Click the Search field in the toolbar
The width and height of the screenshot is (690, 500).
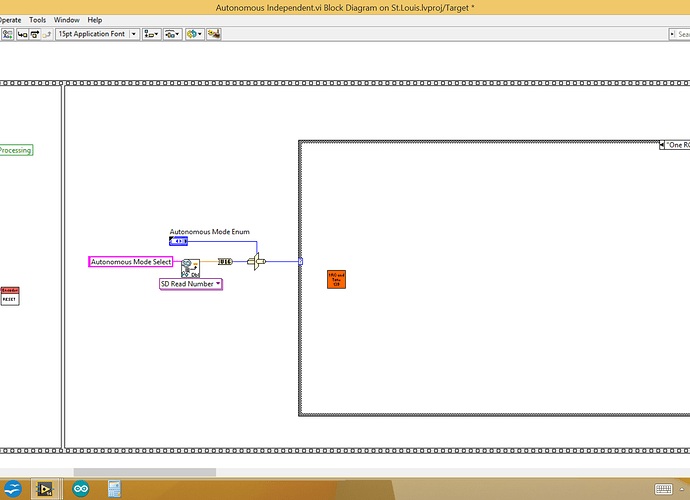tap(679, 34)
